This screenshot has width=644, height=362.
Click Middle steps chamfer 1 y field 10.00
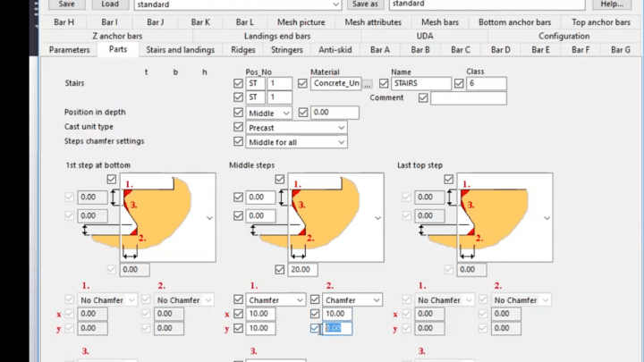point(260,328)
